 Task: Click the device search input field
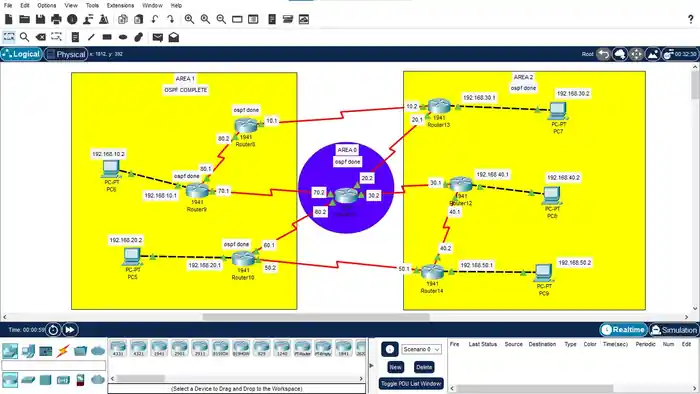pyautogui.click(x=54, y=366)
